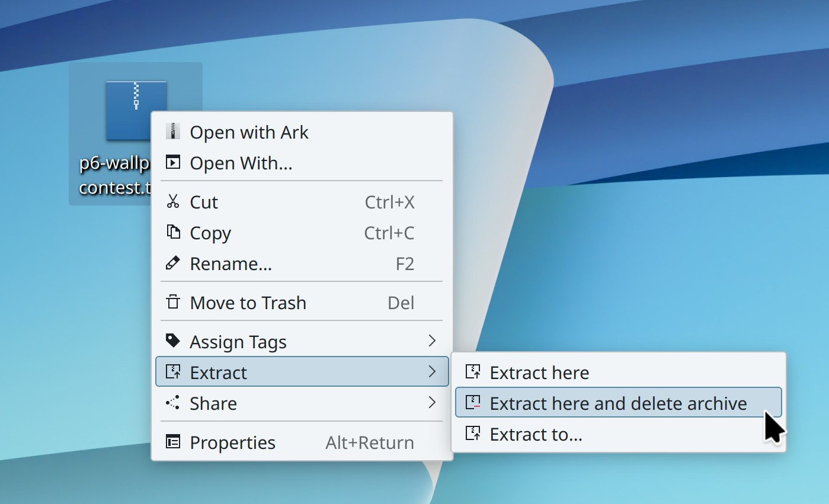Screen dimensions: 829x504
Task: Click the Extract here archive icon
Action: click(472, 372)
